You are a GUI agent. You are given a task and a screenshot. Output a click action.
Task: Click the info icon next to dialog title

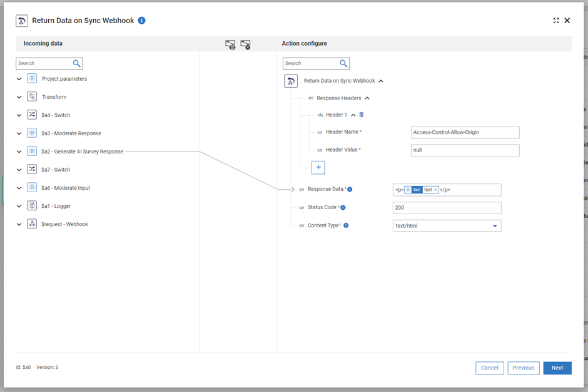point(141,20)
